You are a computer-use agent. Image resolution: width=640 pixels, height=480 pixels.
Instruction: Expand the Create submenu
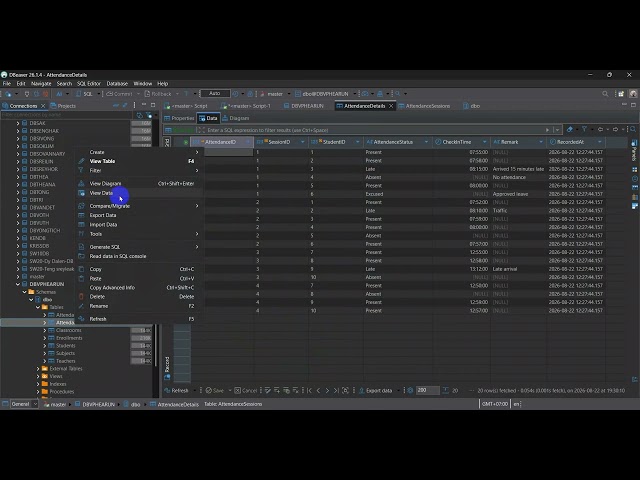coord(139,152)
